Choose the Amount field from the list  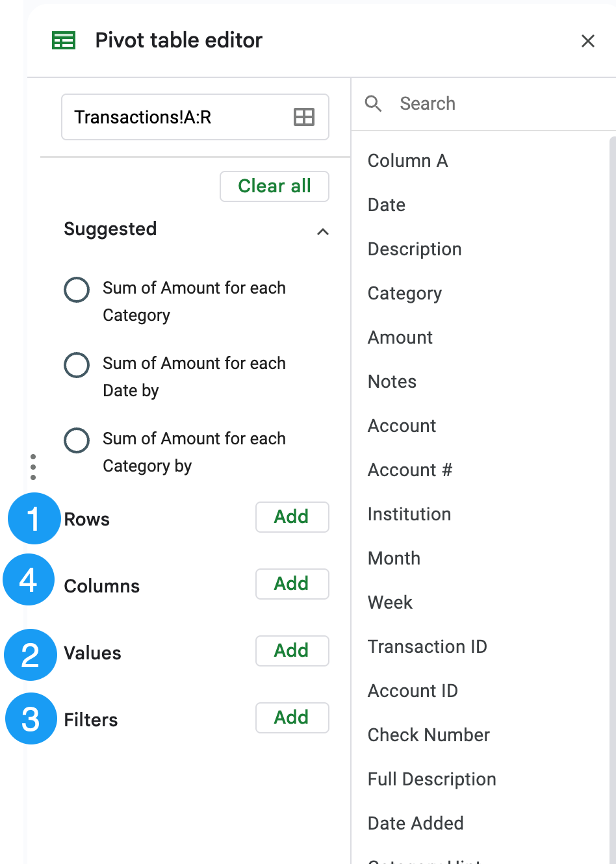click(400, 338)
